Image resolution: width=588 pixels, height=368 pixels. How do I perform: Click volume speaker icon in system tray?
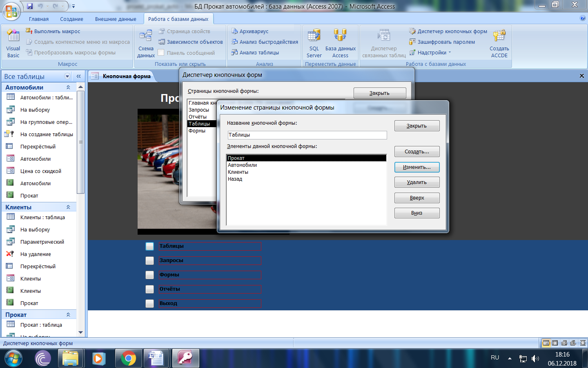pos(535,359)
